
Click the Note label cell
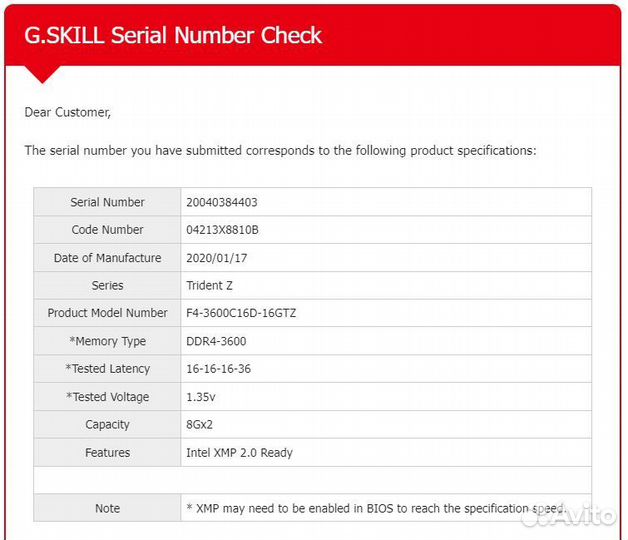pos(107,508)
